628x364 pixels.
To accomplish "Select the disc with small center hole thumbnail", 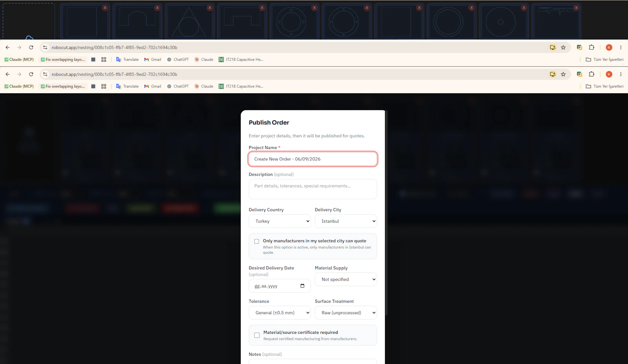I will coord(504,22).
